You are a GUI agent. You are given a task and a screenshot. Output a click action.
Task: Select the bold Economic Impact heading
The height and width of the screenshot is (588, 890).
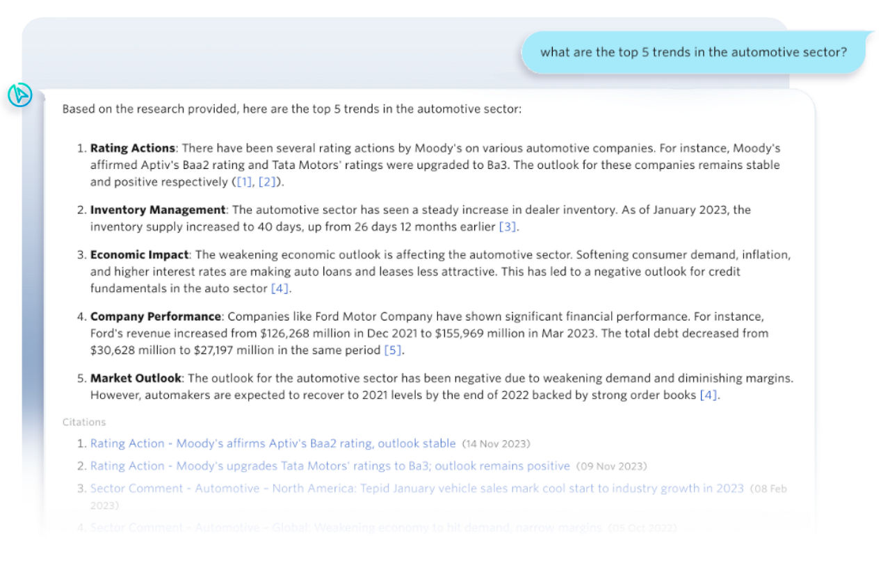[137, 254]
